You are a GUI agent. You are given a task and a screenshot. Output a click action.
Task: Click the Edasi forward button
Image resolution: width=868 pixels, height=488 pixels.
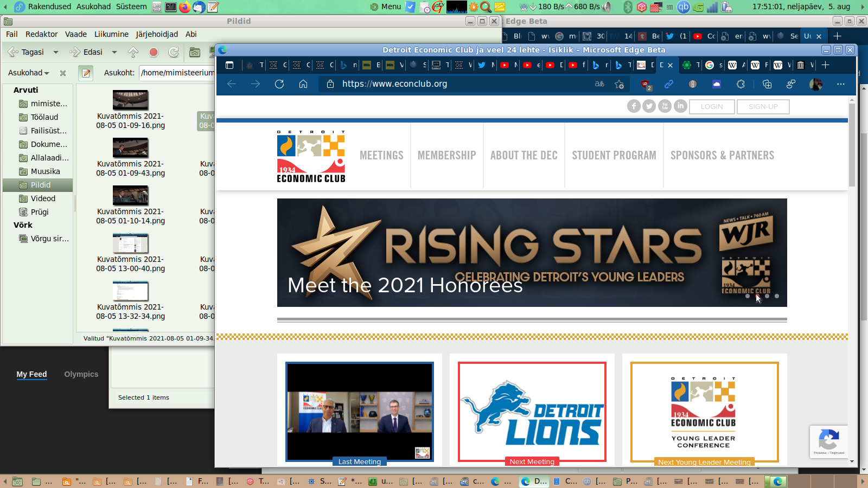(86, 52)
